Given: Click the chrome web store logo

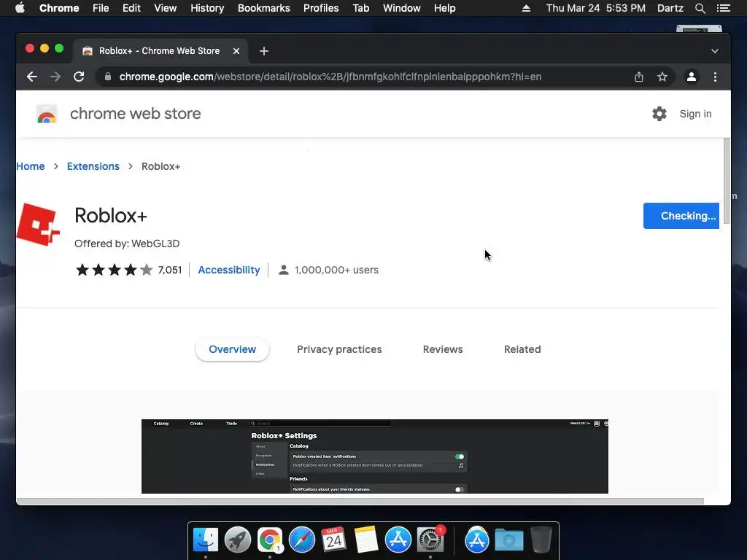Looking at the screenshot, I should (47, 114).
